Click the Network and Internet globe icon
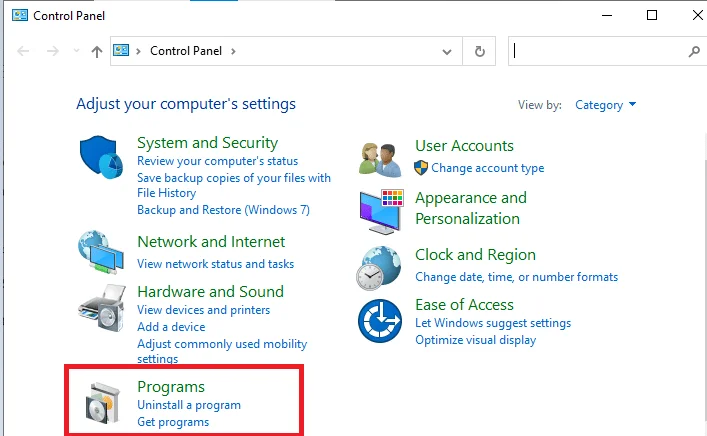 101,252
